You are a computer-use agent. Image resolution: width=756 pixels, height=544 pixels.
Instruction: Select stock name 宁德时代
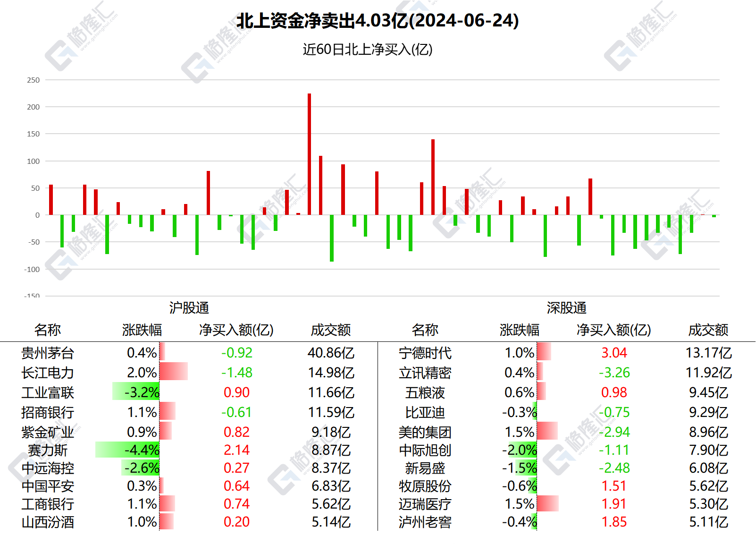[x=425, y=353]
